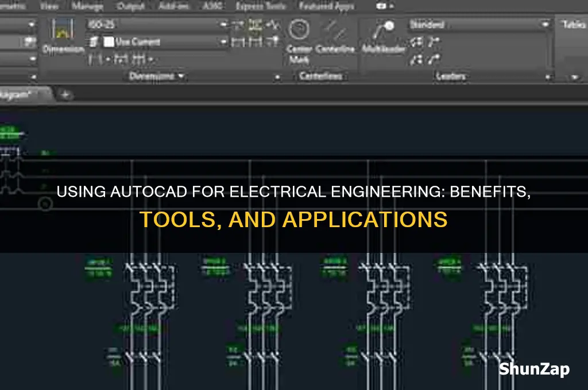Select the diagram drawing file tab
The width and height of the screenshot is (588, 390).
pyautogui.click(x=24, y=94)
